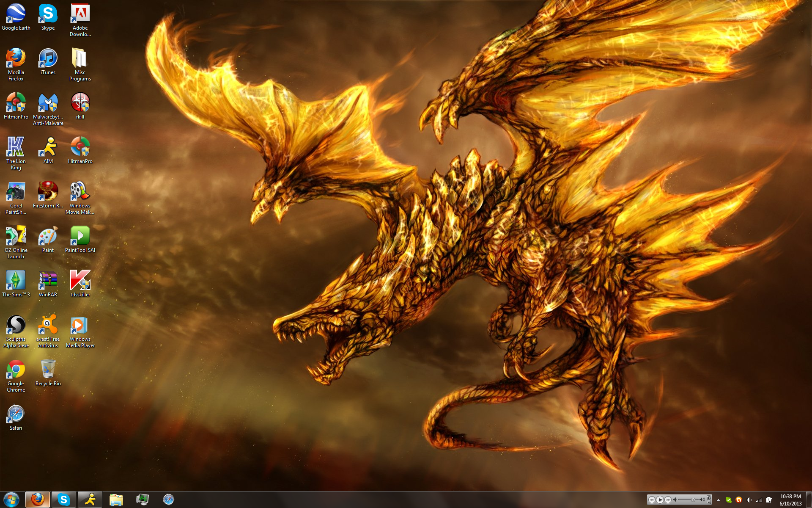
Task: Open the iTunes toolbar dropdown menu arrow
Action: [709, 502]
